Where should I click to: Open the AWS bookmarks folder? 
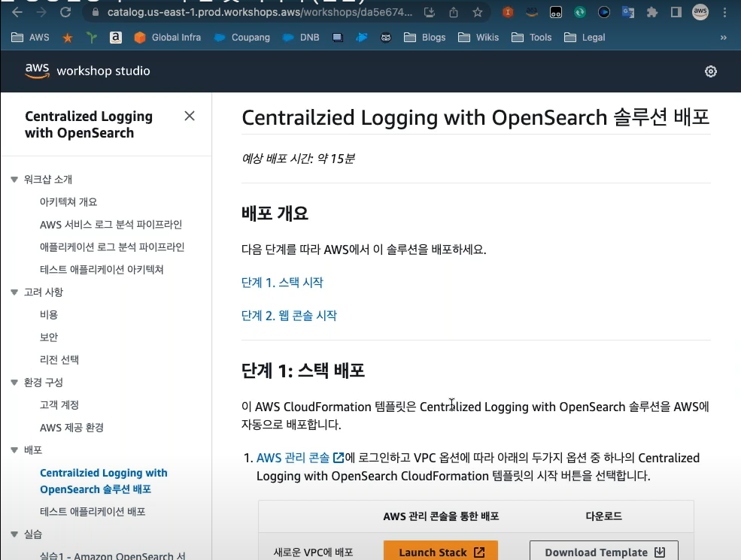pyautogui.click(x=30, y=38)
